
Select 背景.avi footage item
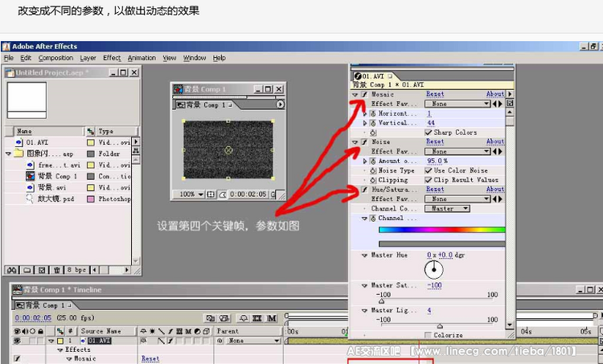pyautogui.click(x=51, y=187)
